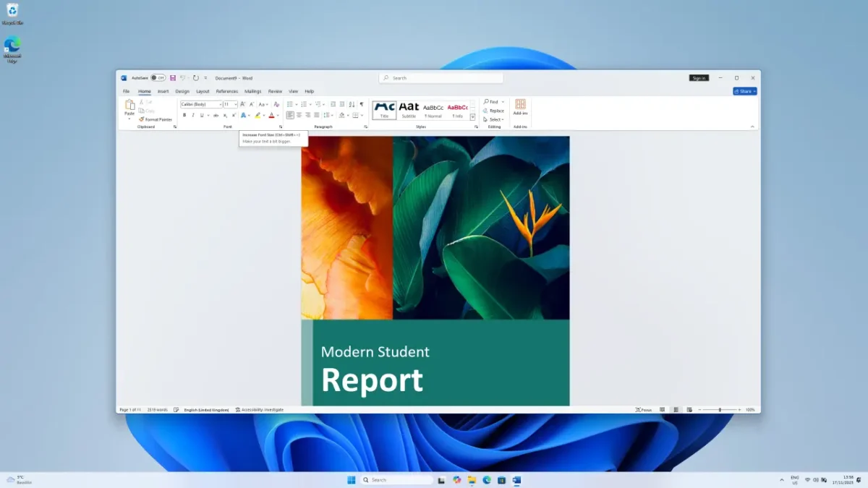Open the Select dropdown in Editing
This screenshot has width=868, height=488.
tap(494, 119)
